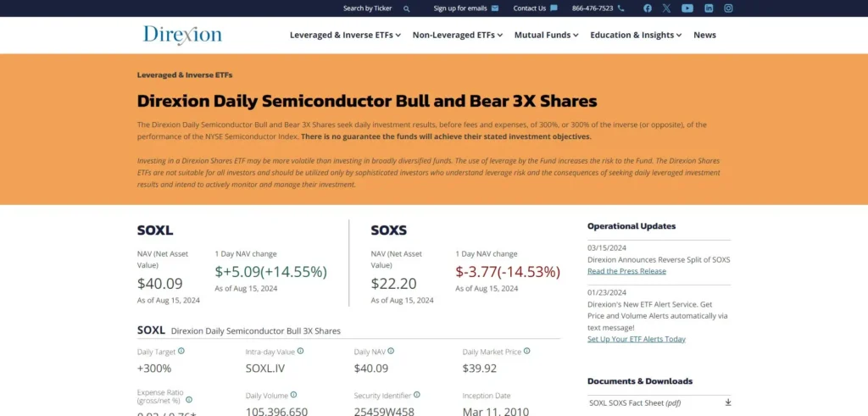This screenshot has height=416, width=868.
Task: Show info tooltip for Intra-day Value
Action: coord(301,351)
